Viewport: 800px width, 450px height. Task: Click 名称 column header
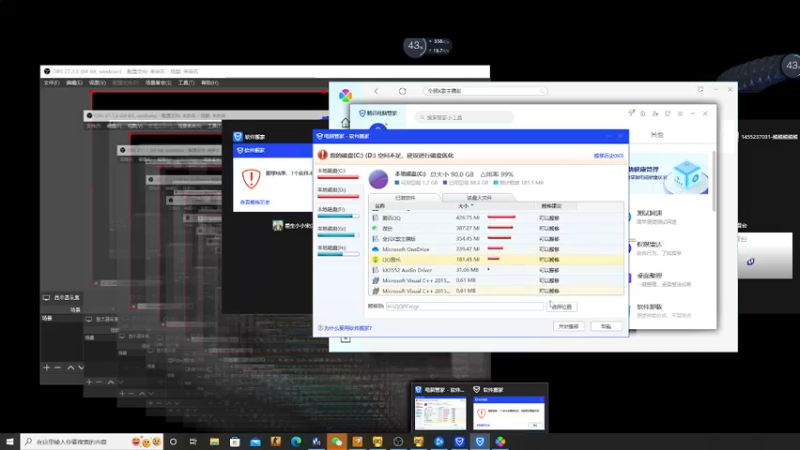point(380,206)
